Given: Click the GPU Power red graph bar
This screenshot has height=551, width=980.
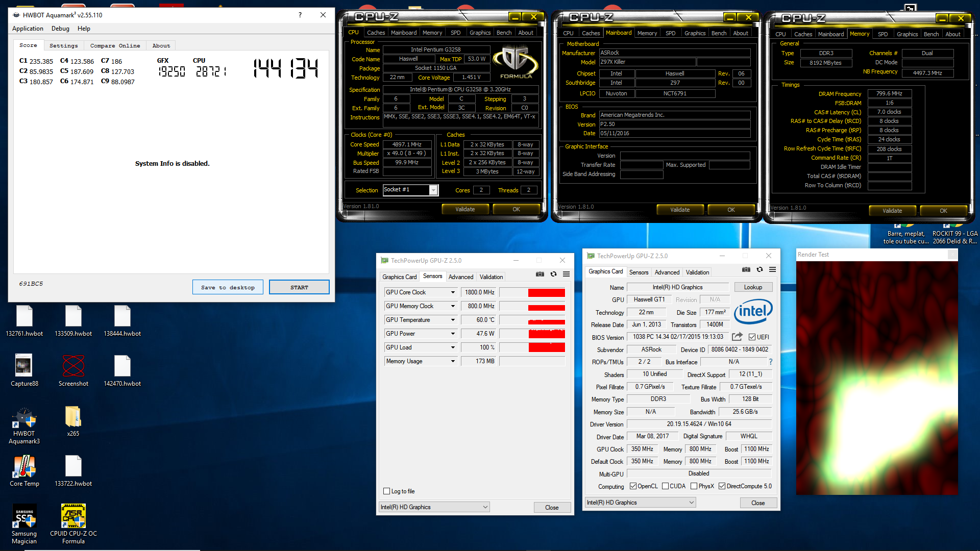Looking at the screenshot, I should coord(547,334).
